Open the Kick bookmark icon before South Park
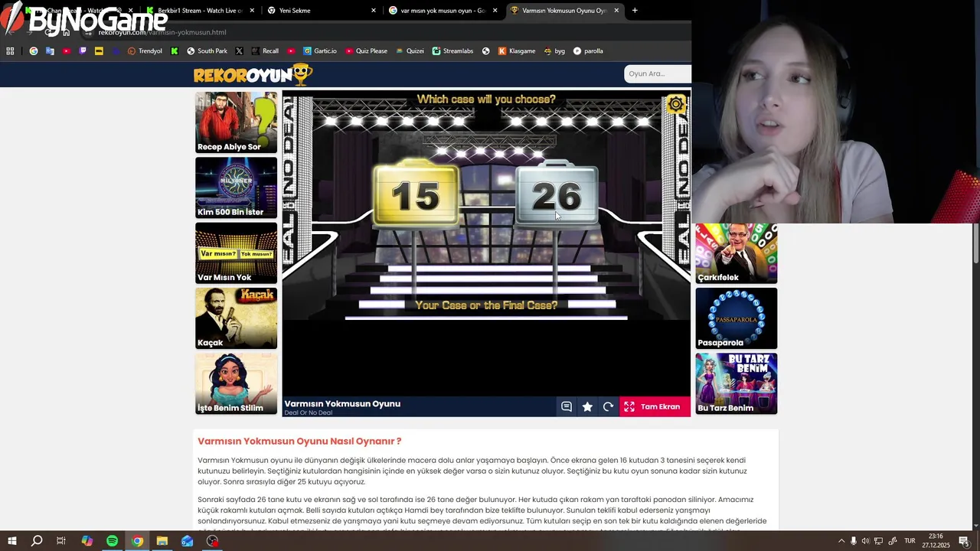980x551 pixels. tap(175, 51)
